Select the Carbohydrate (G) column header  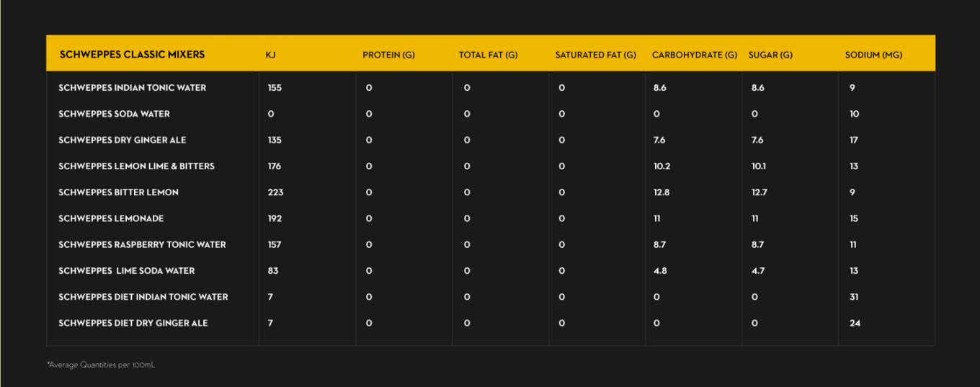pyautogui.click(x=694, y=55)
